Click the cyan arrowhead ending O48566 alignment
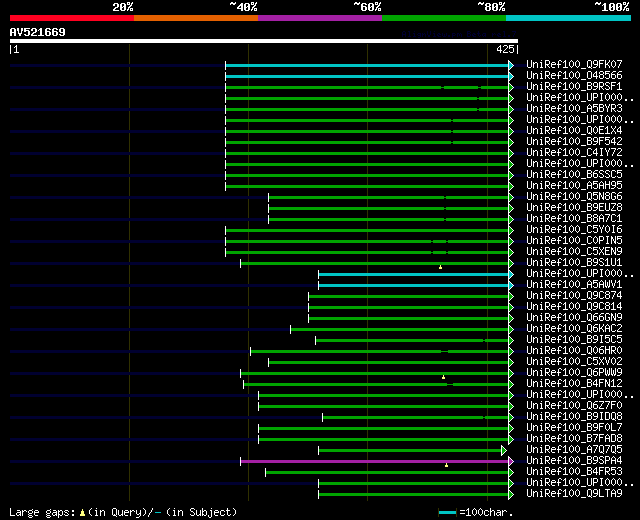This screenshot has height=520, width=640. point(511,76)
